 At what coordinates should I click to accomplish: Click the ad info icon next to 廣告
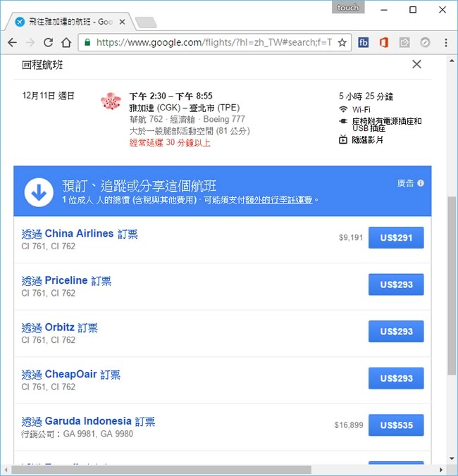[421, 183]
